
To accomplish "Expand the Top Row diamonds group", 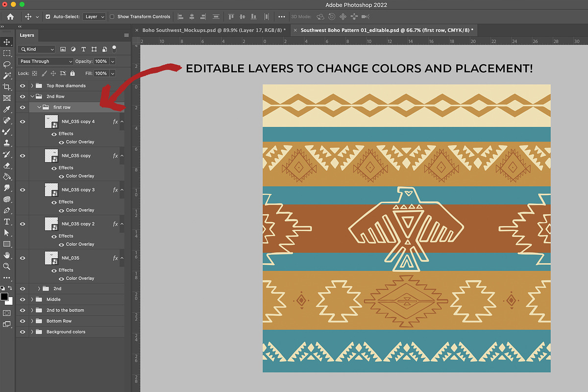I will [32, 86].
